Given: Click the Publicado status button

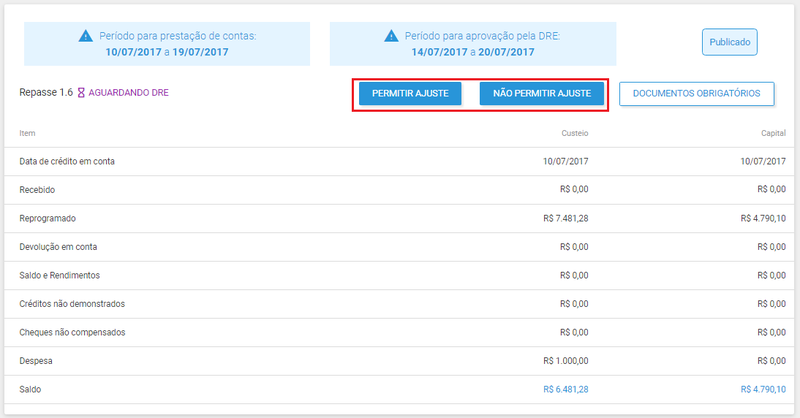Looking at the screenshot, I should point(730,42).
